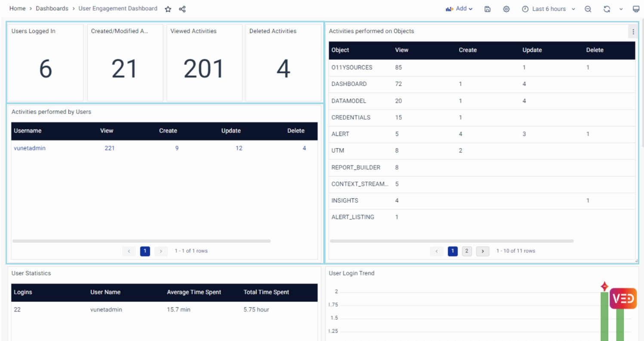Save the dashboard using the disk icon
The width and height of the screenshot is (644, 341).
pos(488,9)
